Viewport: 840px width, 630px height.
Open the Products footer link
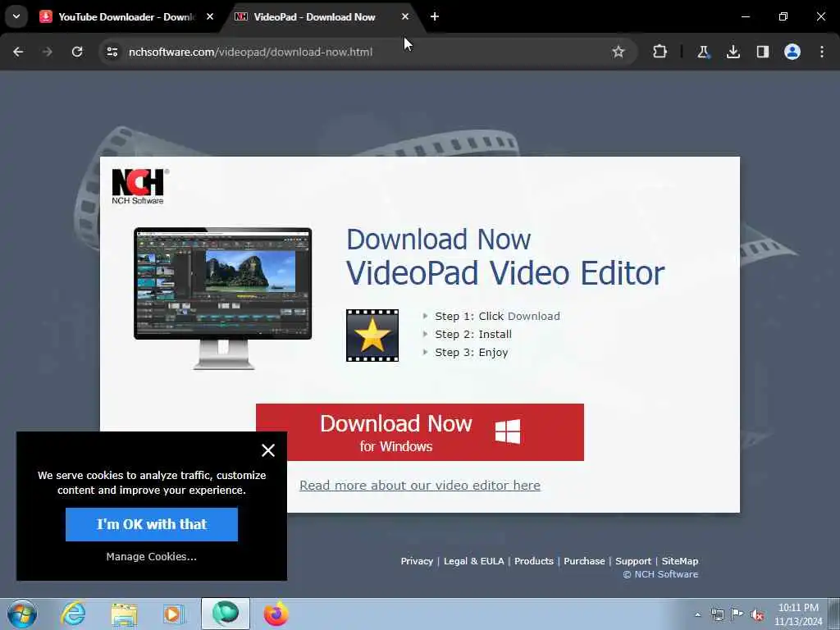coord(533,561)
